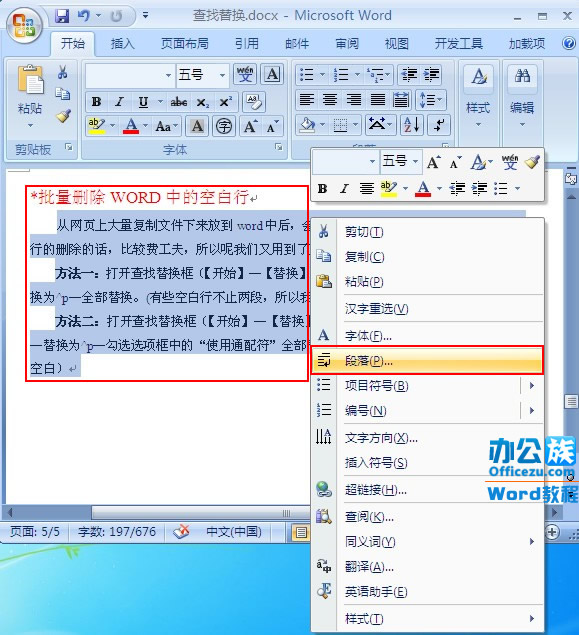Click the Distributed alignment icon
579x635 pixels.
coord(401,100)
